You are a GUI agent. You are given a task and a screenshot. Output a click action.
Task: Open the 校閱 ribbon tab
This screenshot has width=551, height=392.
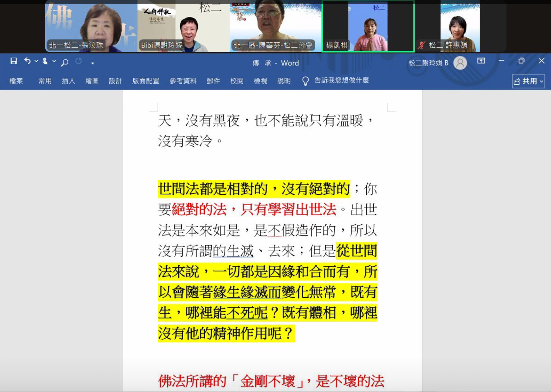coord(237,81)
